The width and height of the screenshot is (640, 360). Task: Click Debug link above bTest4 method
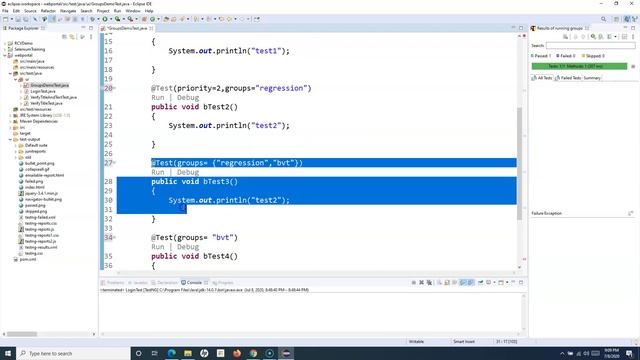point(188,247)
